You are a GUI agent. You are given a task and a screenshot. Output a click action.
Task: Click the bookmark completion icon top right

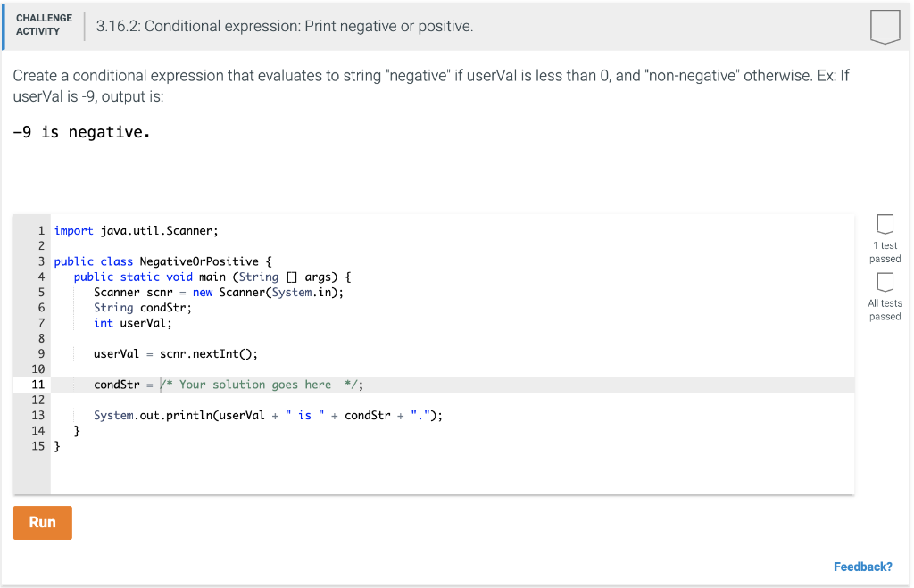point(885,26)
